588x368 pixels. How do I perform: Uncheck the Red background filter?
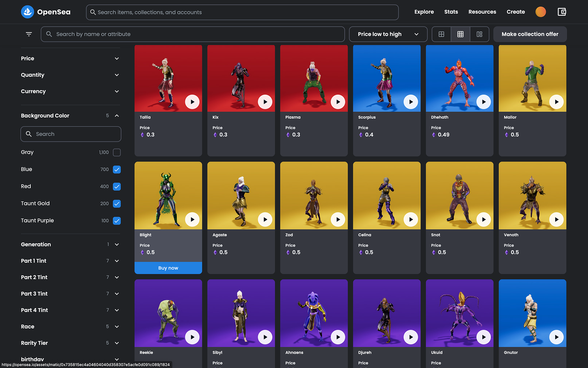[x=117, y=186]
